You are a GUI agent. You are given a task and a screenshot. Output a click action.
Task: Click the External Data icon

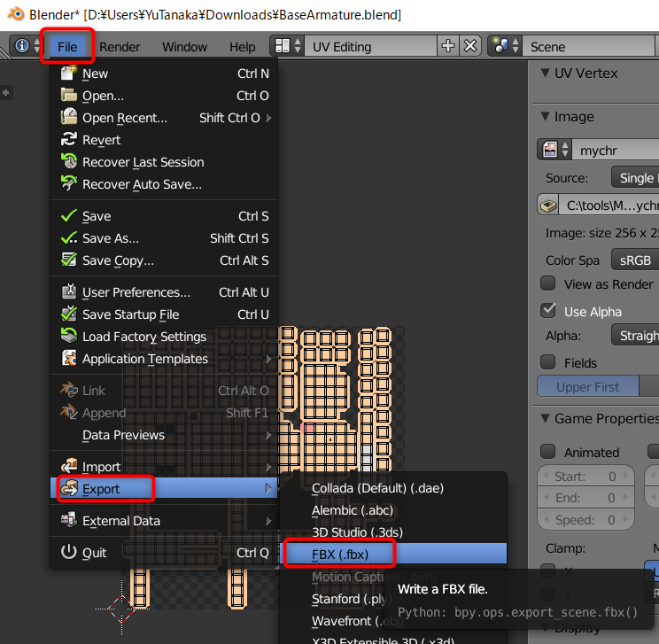click(68, 520)
